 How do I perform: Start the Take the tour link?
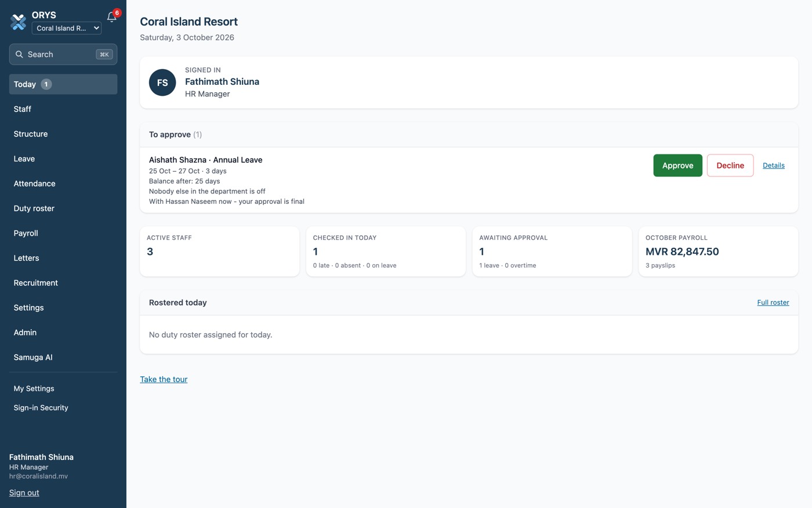(164, 379)
